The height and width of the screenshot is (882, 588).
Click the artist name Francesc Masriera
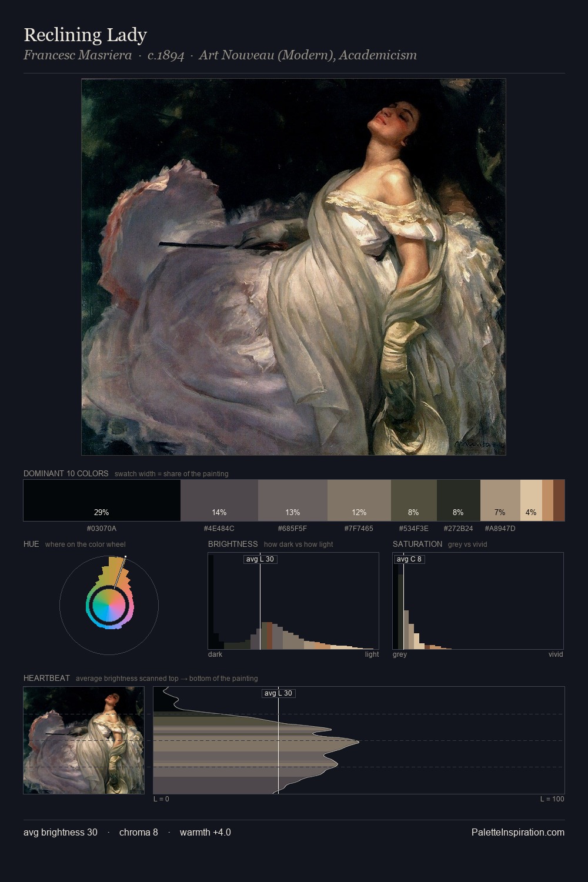[78, 55]
